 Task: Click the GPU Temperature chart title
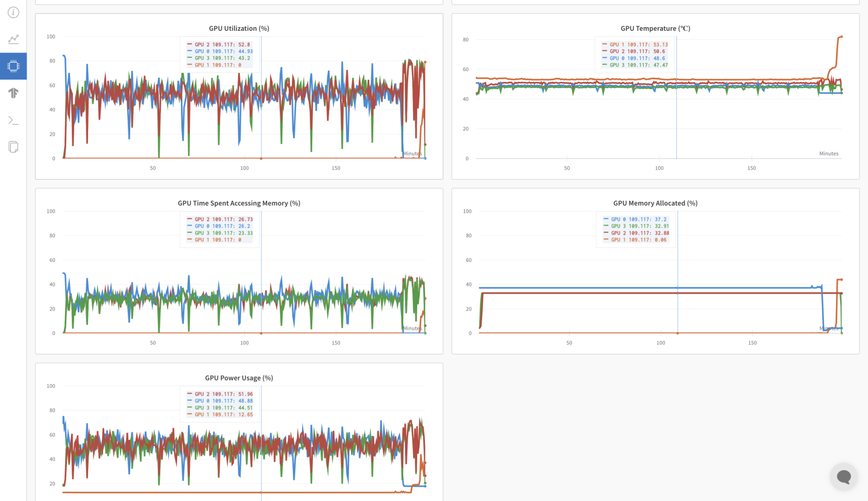[x=655, y=28]
